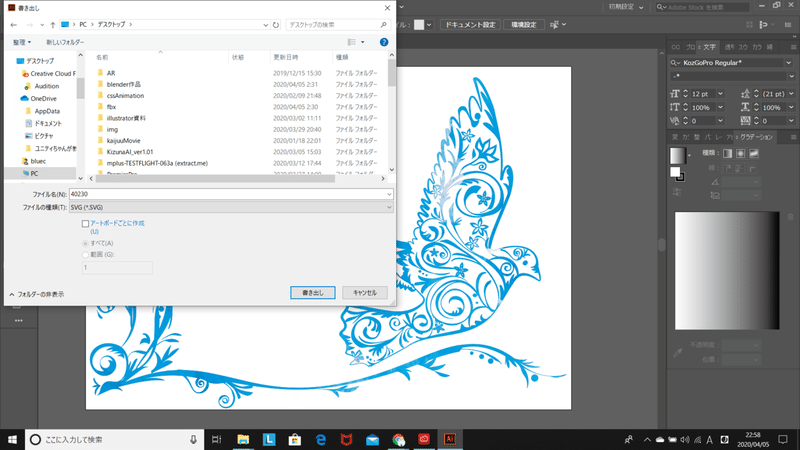Open the character panel menu icon
Screen dimensions: 800x450
(793, 47)
